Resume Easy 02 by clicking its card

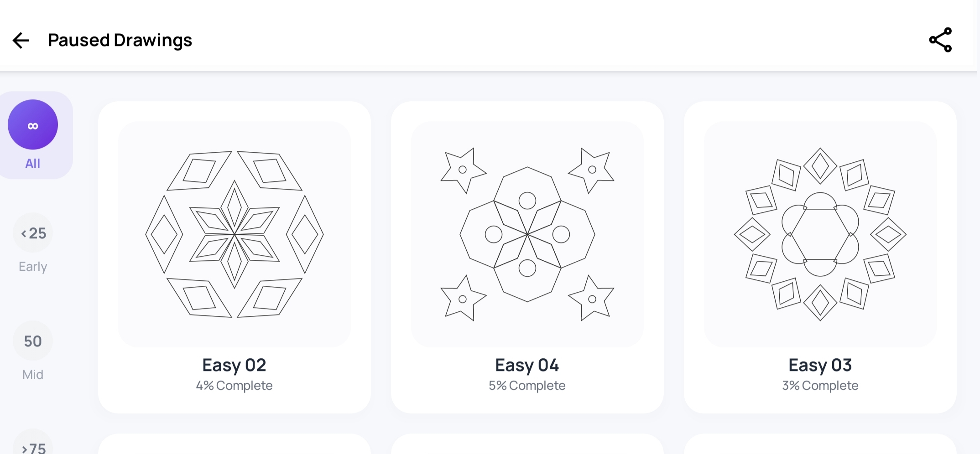coord(235,255)
